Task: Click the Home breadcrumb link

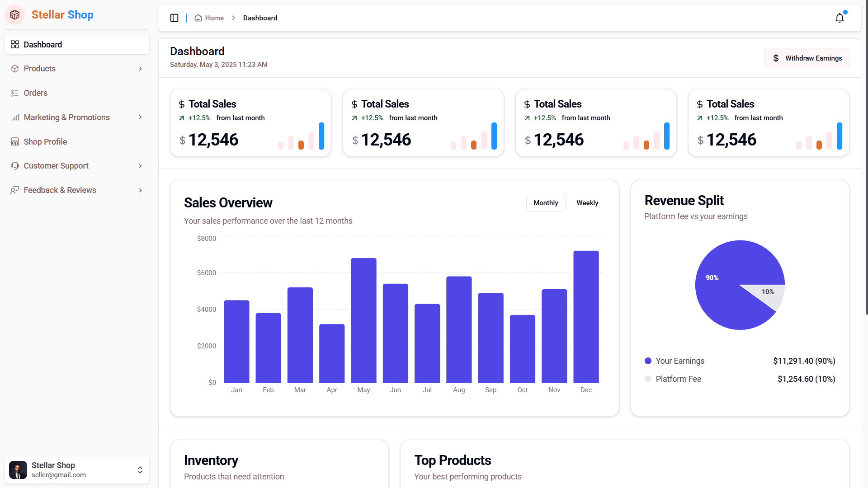Action: pyautogui.click(x=214, y=18)
